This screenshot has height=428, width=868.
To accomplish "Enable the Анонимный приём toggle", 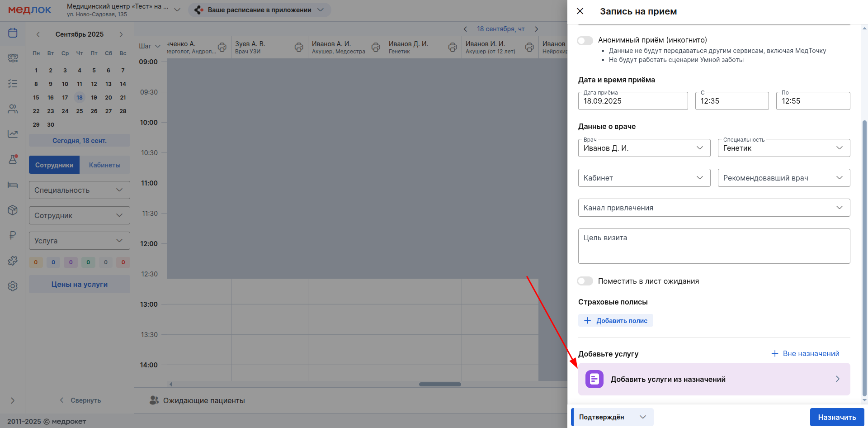I will click(x=585, y=41).
